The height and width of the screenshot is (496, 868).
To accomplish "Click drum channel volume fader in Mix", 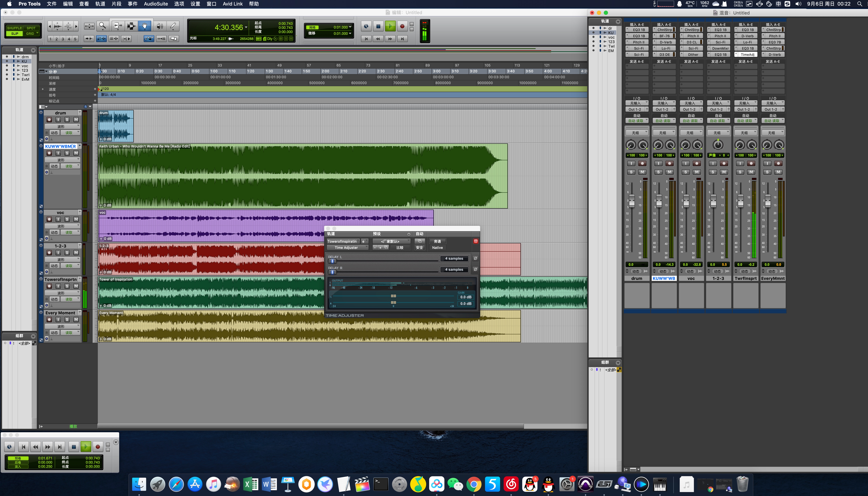I will 632,201.
